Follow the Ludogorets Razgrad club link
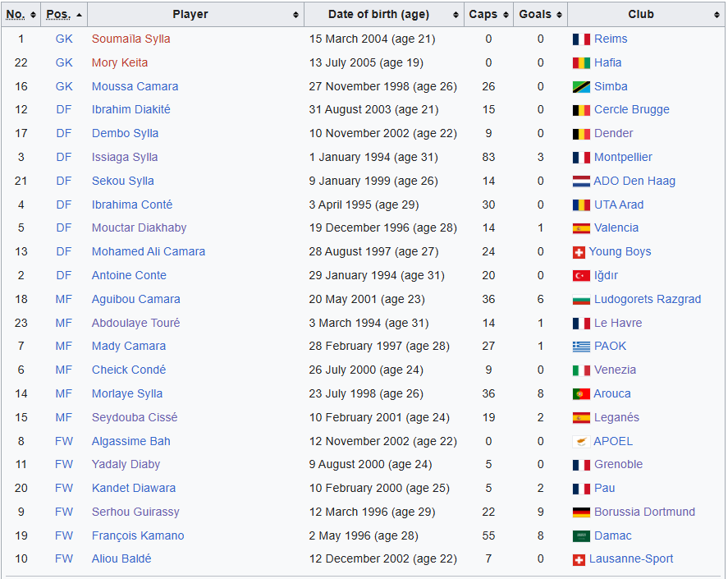Image resolution: width=728 pixels, height=579 pixels. pos(648,299)
